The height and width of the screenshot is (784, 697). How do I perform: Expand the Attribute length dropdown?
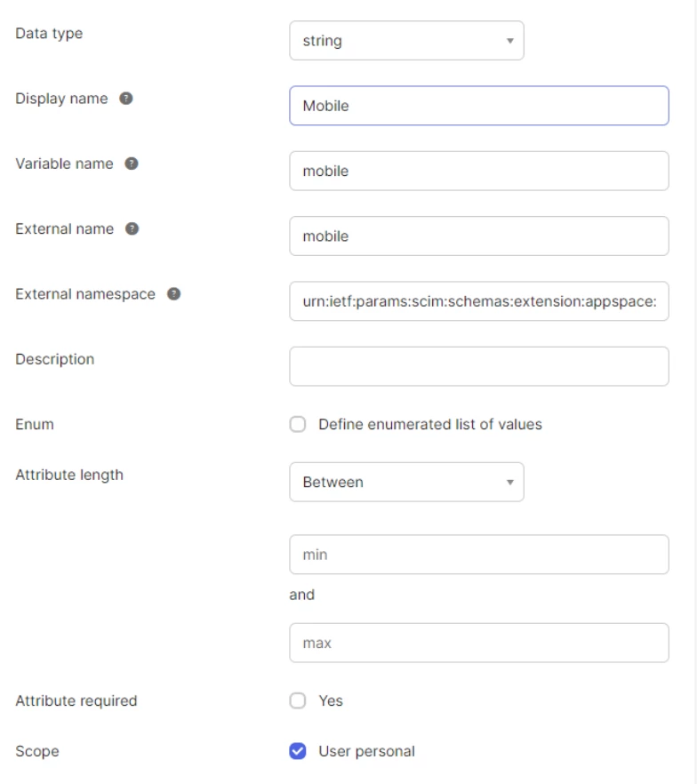[x=406, y=482]
